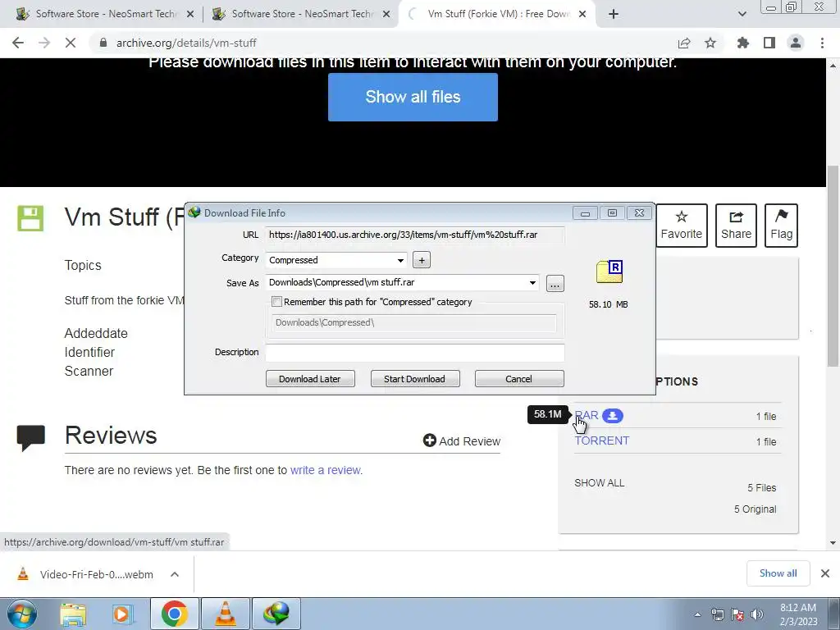840x630 pixels.
Task: Add new category with plus button
Action: point(422,260)
